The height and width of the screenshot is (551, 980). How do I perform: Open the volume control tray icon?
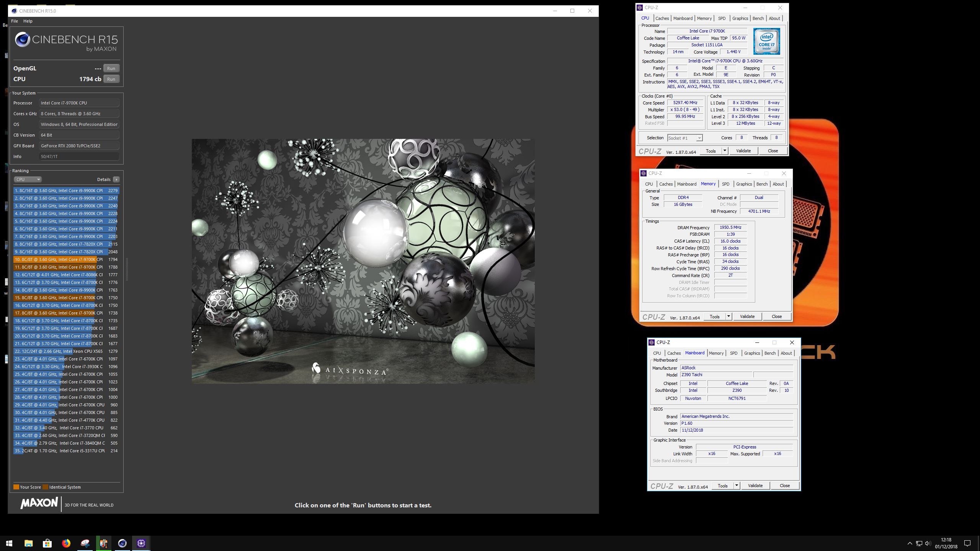pyautogui.click(x=928, y=543)
